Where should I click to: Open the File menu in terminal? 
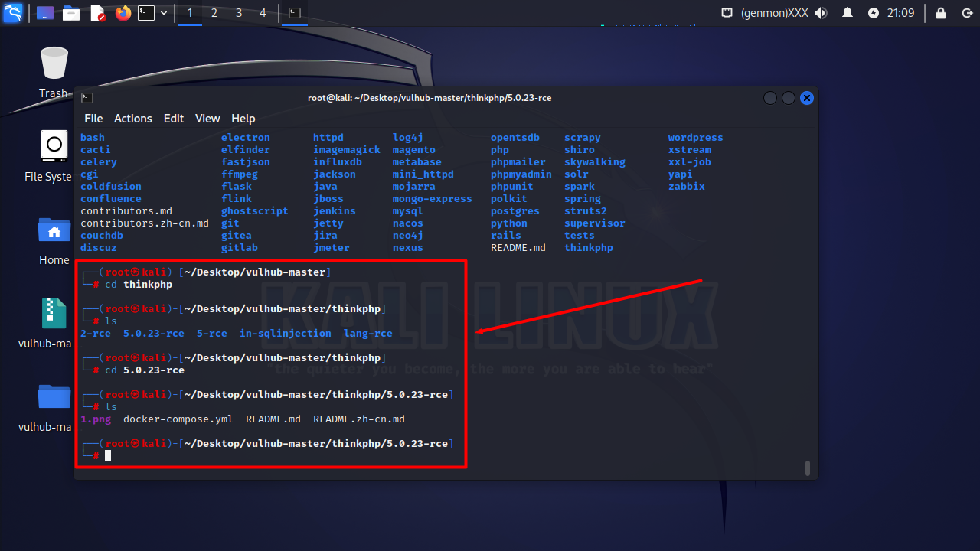(x=93, y=119)
